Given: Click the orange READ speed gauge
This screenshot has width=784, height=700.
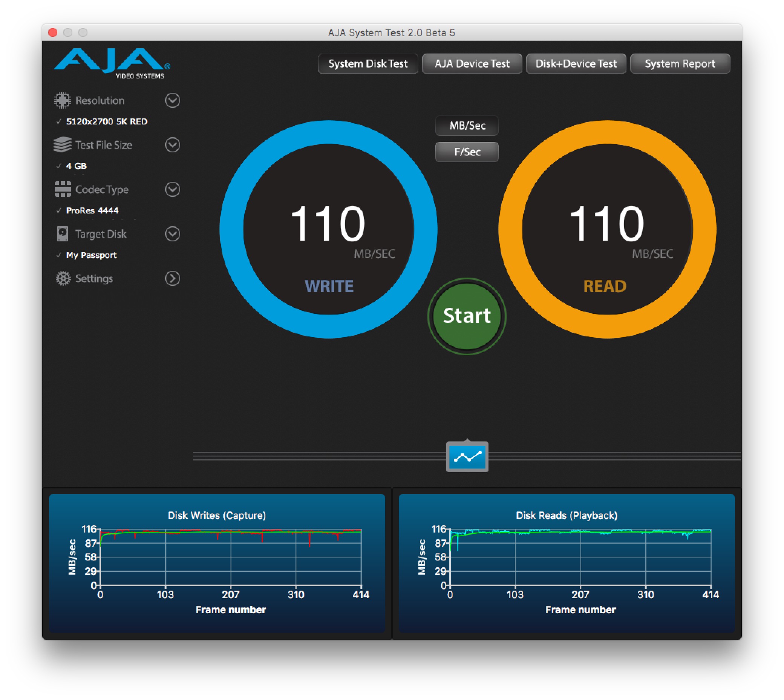Looking at the screenshot, I should tap(607, 229).
